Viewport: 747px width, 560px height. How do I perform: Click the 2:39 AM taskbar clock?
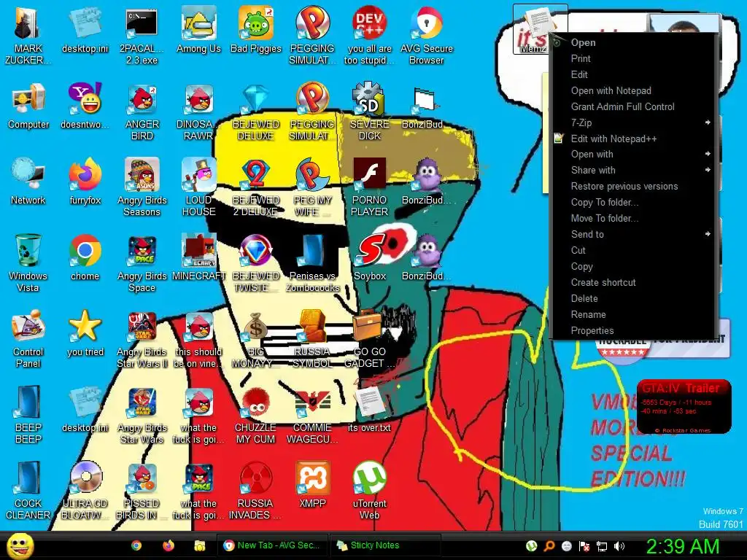click(x=682, y=546)
